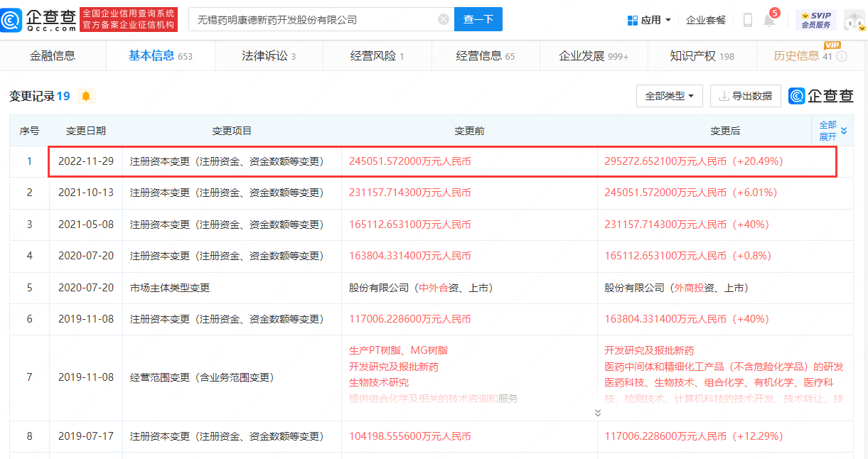Open the notifications bell with badge 5
The height and width of the screenshot is (459, 868).
(769, 20)
